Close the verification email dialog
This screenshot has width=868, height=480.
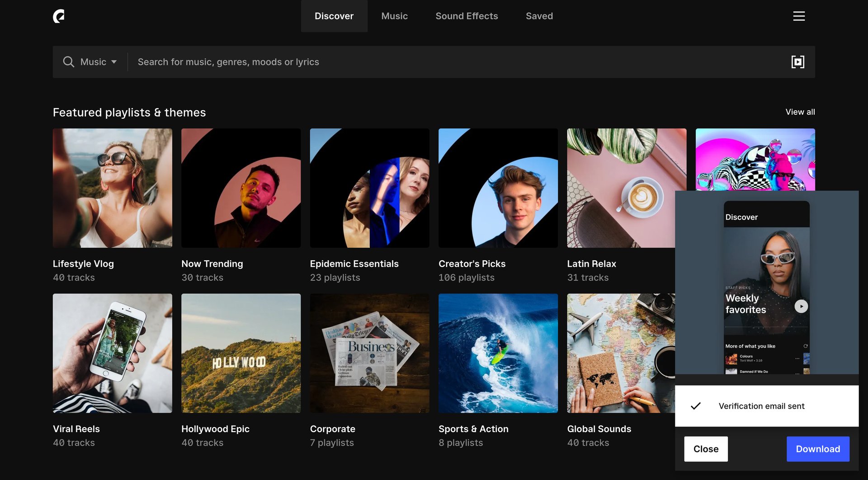click(706, 449)
